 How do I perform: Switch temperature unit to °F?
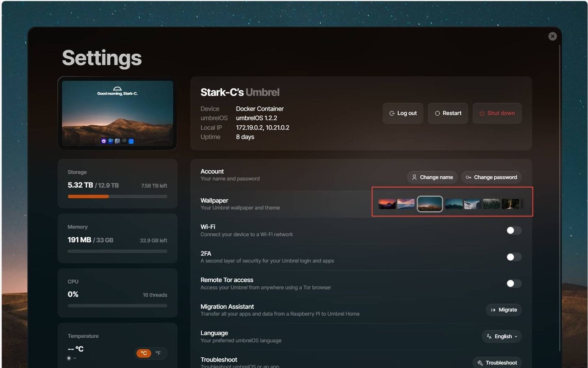click(158, 353)
